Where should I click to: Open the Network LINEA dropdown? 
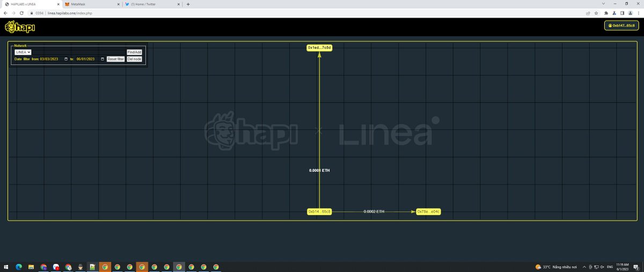tap(23, 52)
